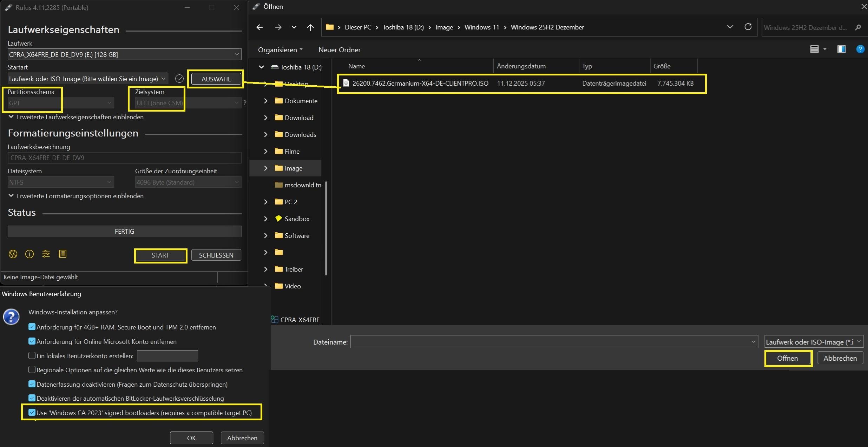The width and height of the screenshot is (868, 447).
Task: Toggle the BitLocker deactivation checkbox
Action: [x=32, y=398]
